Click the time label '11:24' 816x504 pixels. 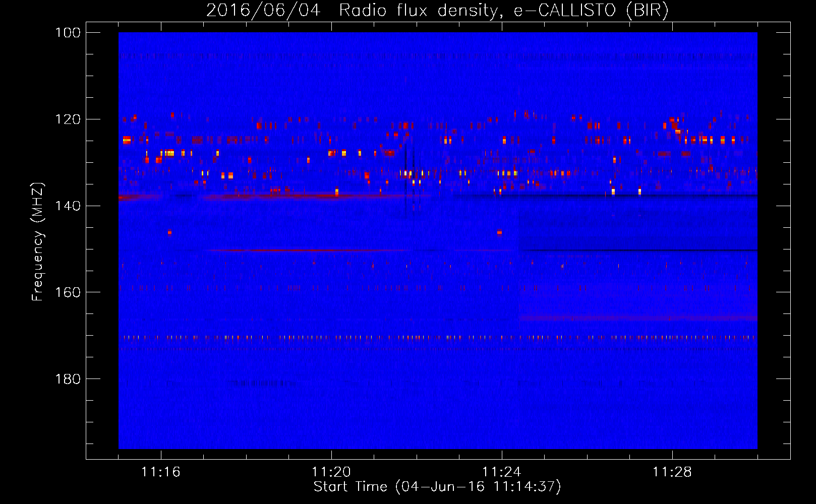click(x=502, y=472)
